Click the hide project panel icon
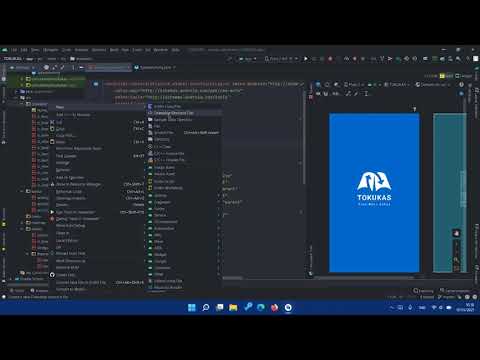 coord(82,68)
